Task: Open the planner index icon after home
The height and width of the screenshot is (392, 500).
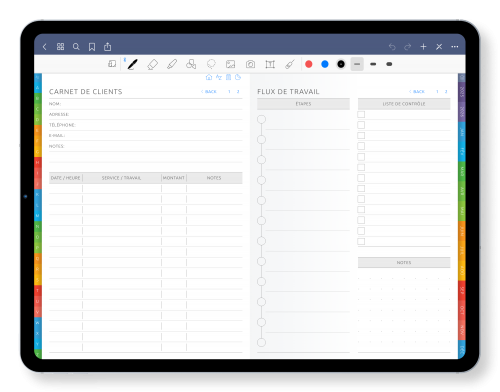Action: (219, 77)
